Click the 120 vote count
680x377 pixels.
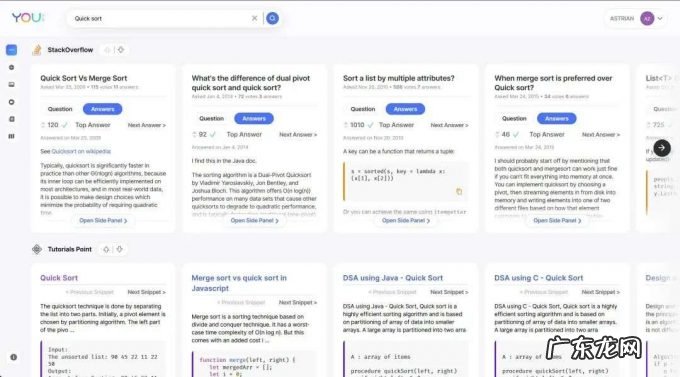[53, 125]
